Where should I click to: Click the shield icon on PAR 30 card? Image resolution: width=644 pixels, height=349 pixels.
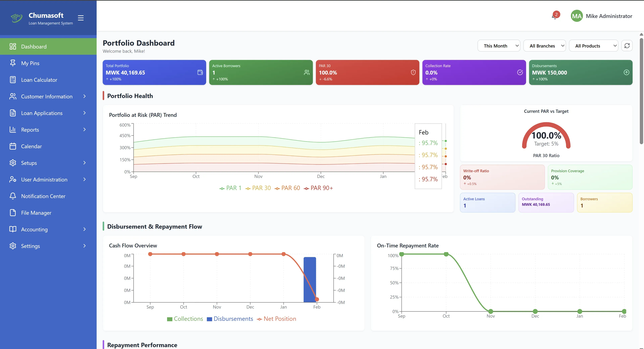coord(413,72)
